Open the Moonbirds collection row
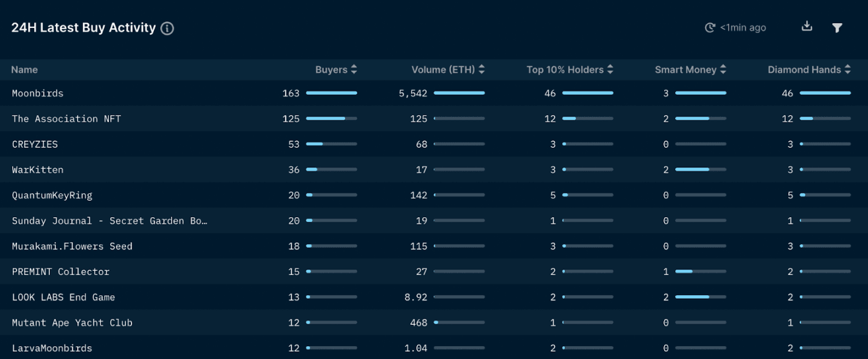868x359 pixels. pos(38,93)
